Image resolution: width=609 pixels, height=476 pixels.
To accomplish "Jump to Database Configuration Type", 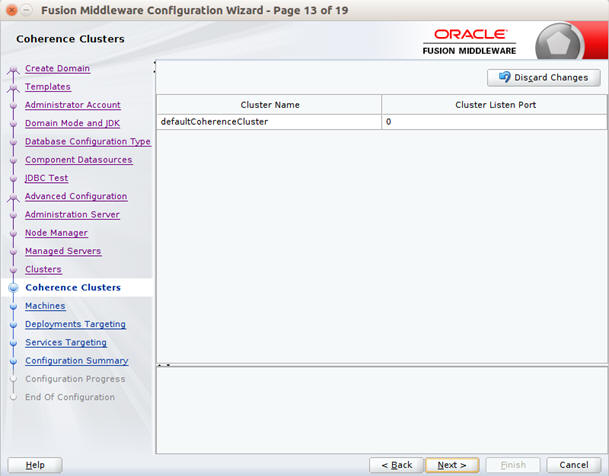I will tap(88, 141).
